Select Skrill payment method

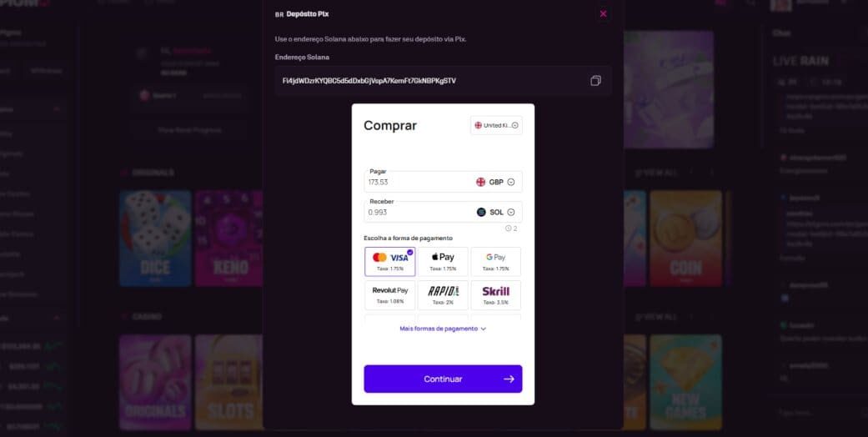(495, 294)
